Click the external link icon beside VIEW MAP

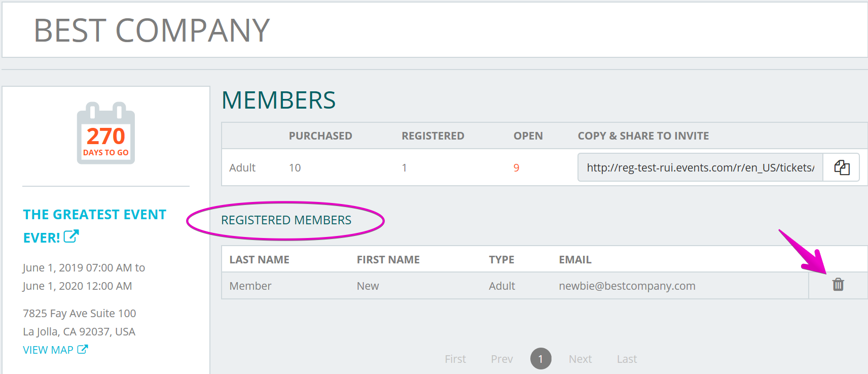point(83,349)
